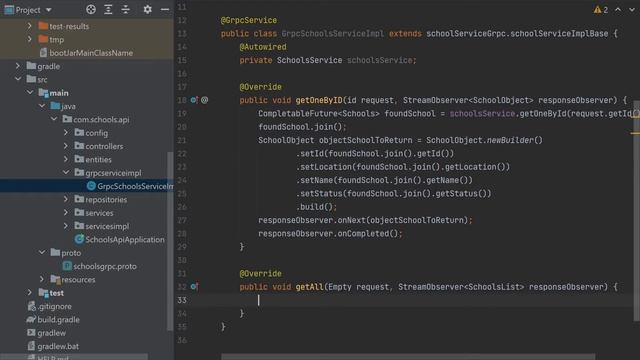Expand the test-results folder

pyautogui.click(x=29, y=26)
